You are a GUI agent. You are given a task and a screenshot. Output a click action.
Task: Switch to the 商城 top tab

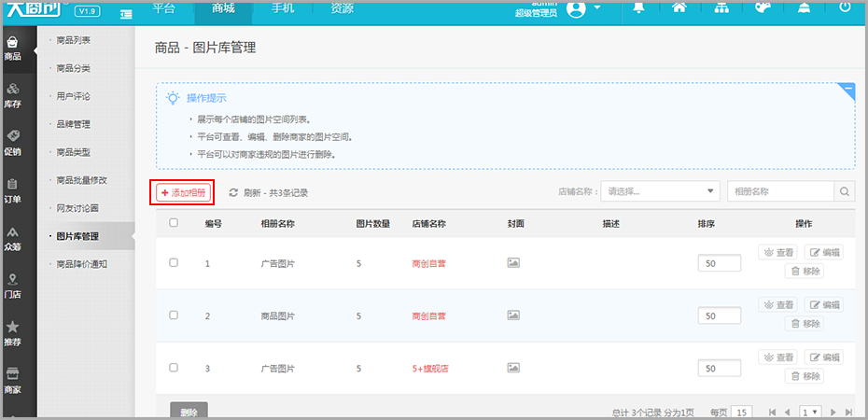point(223,8)
